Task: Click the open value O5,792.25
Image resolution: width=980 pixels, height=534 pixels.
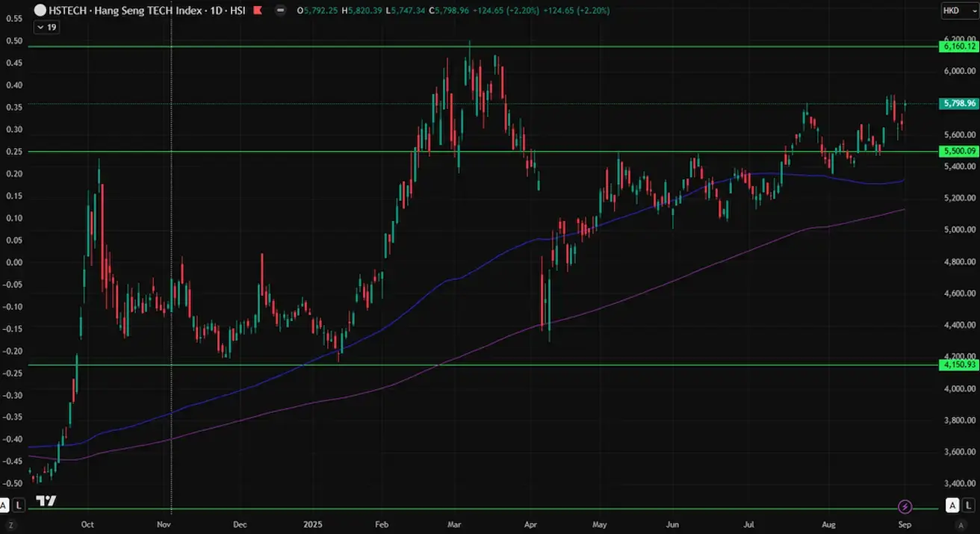Action: point(317,11)
